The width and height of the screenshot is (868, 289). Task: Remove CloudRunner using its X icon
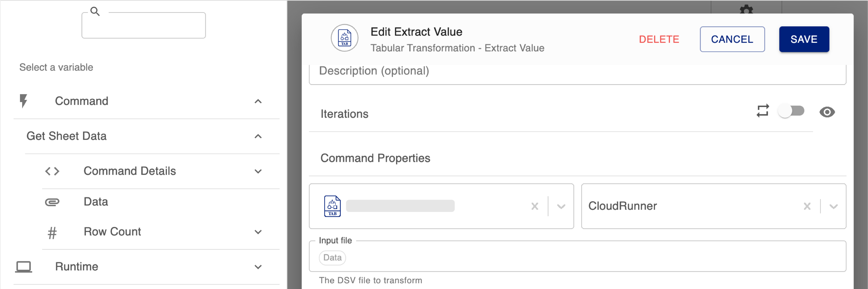click(x=807, y=206)
